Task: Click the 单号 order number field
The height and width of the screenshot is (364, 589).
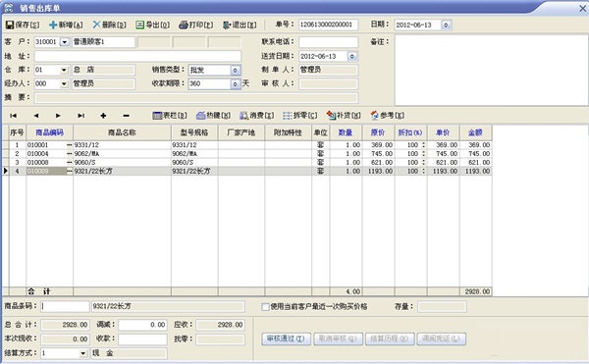Action: tap(328, 26)
